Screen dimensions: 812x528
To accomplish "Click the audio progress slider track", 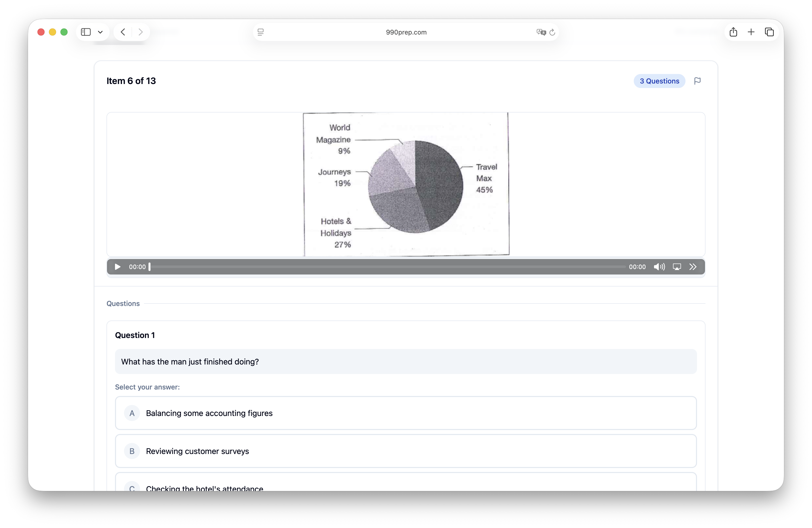I will point(387,267).
